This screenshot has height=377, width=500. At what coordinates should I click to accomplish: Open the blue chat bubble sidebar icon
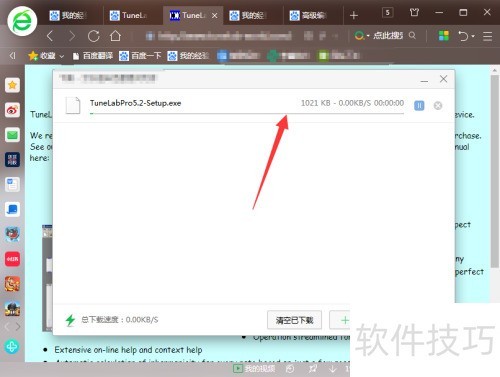pos(12,209)
